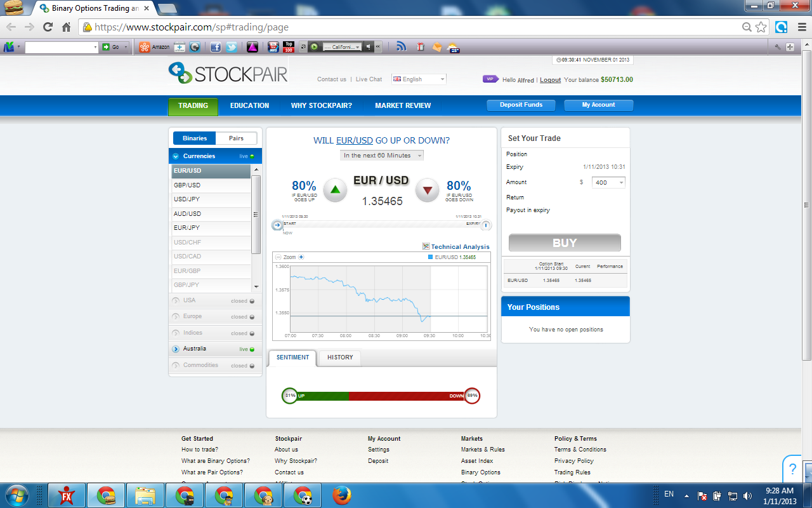The width and height of the screenshot is (812, 508).
Task: Click Action Center flag tray icon
Action: [702, 496]
